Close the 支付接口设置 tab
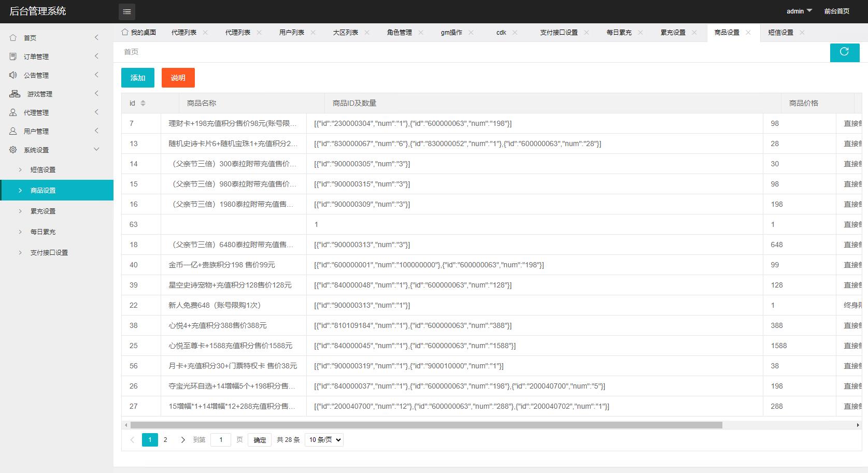 [x=587, y=32]
